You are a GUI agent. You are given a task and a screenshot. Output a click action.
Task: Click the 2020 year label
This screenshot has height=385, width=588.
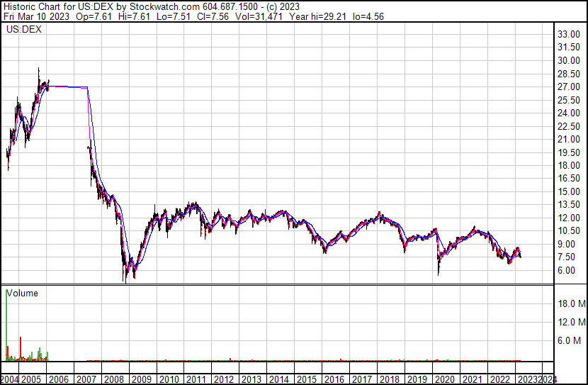pyautogui.click(x=444, y=379)
